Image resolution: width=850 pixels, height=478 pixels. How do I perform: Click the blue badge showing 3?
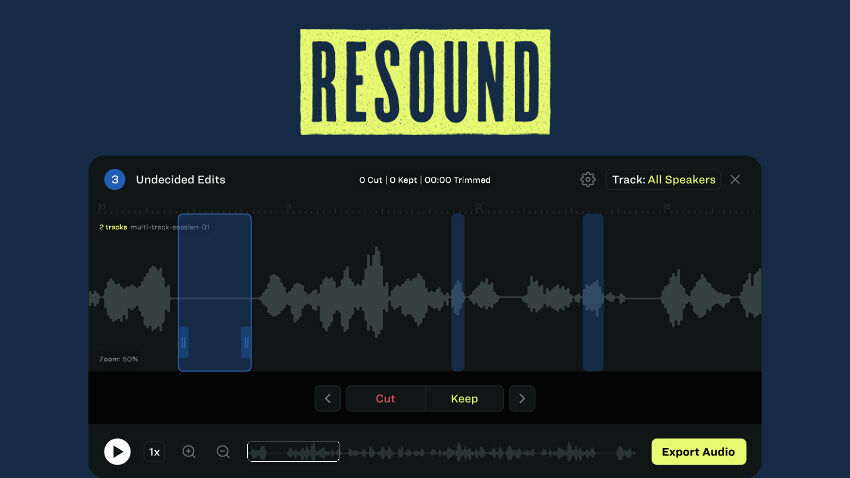coord(114,179)
